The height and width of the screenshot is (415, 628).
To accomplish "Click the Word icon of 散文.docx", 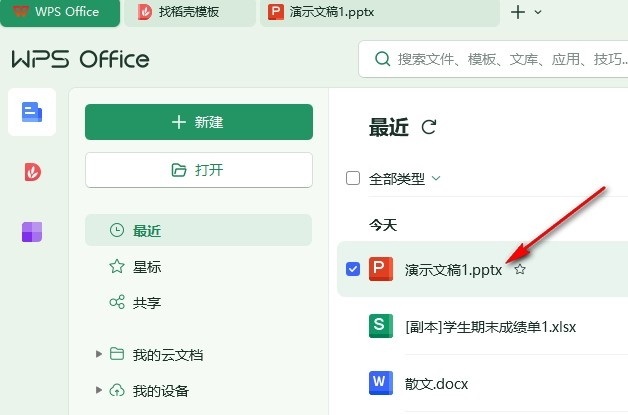I will point(380,383).
